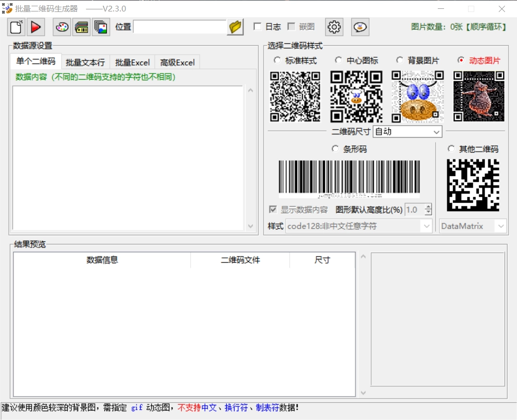Click the 尺寸 column header
Image resolution: width=517 pixels, height=420 pixels.
point(322,260)
